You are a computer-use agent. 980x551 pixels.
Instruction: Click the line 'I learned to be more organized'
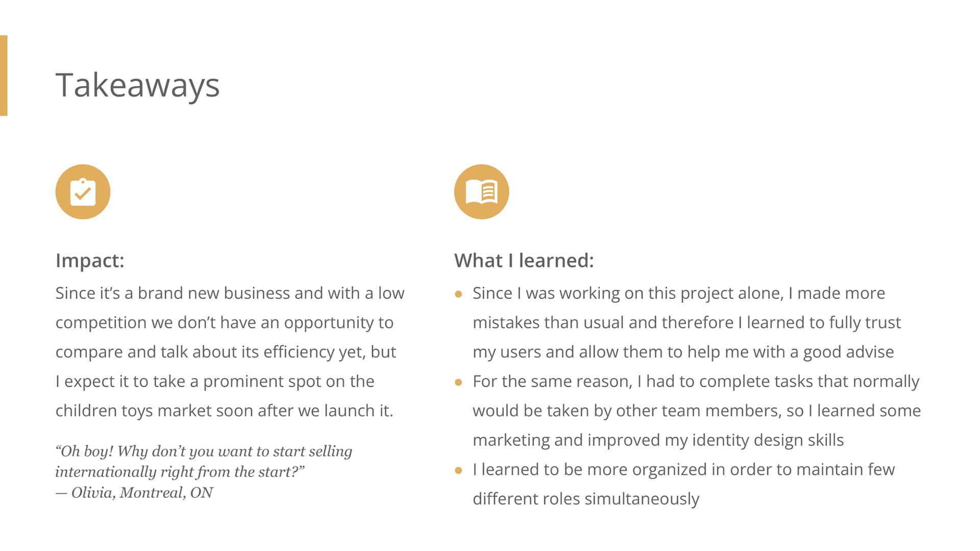pyautogui.click(x=683, y=469)
